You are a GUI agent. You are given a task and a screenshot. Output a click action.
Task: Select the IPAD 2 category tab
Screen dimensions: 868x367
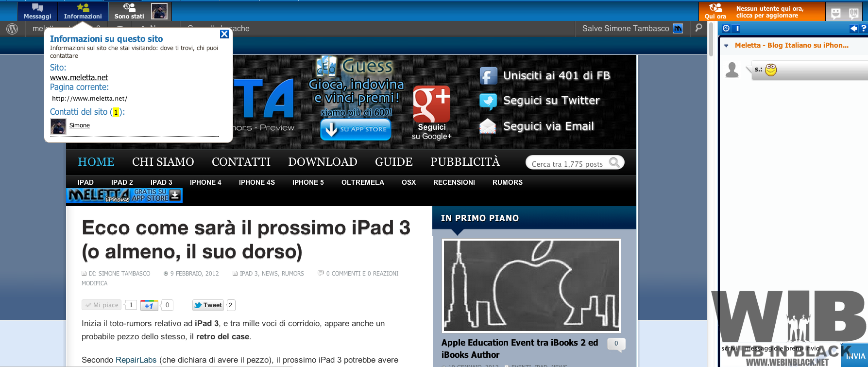[122, 182]
